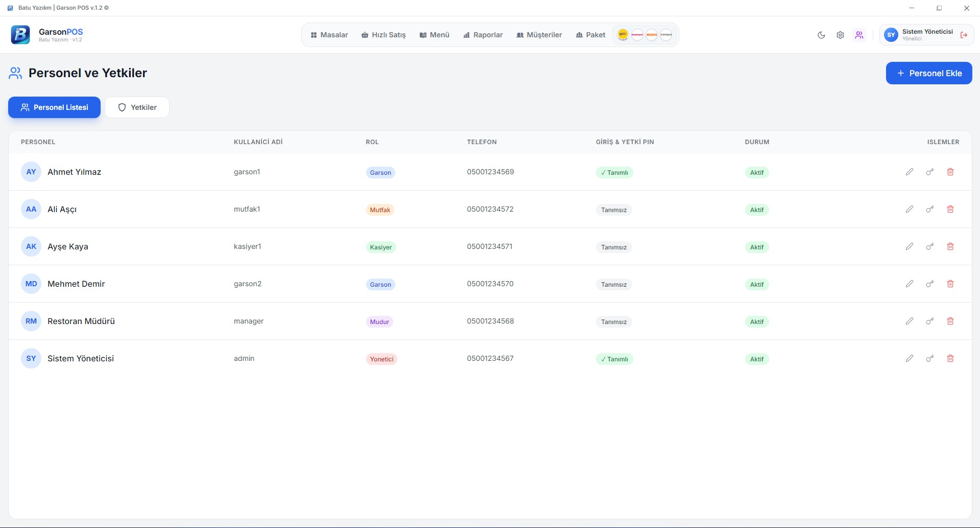Delete Ayşe Kaya using the trash icon
This screenshot has height=528, width=980.
(x=950, y=246)
